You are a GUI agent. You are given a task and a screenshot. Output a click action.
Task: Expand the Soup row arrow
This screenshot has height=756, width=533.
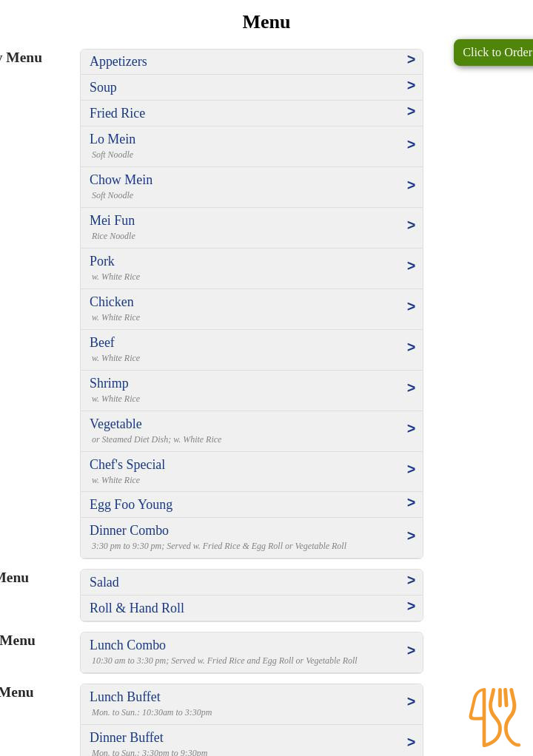[411, 85]
